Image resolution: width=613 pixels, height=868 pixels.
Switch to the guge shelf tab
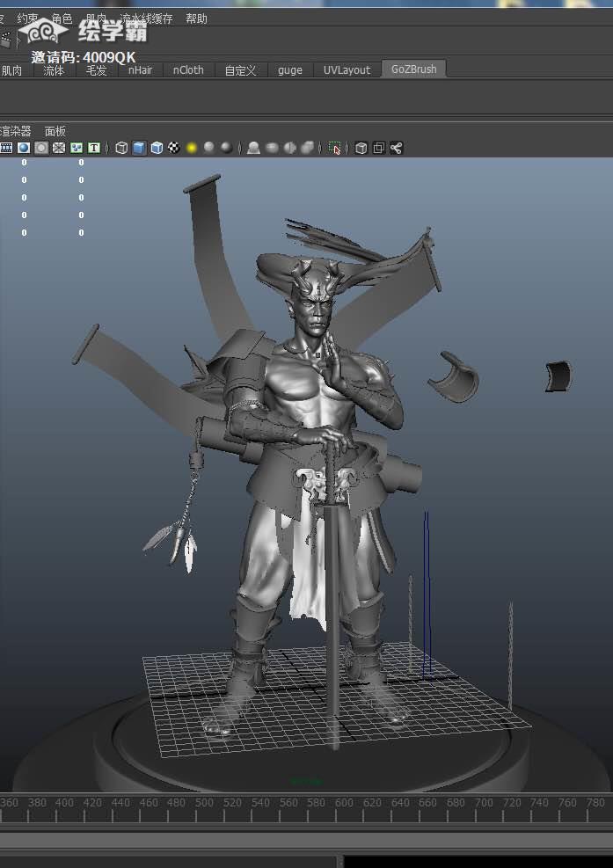tap(289, 70)
